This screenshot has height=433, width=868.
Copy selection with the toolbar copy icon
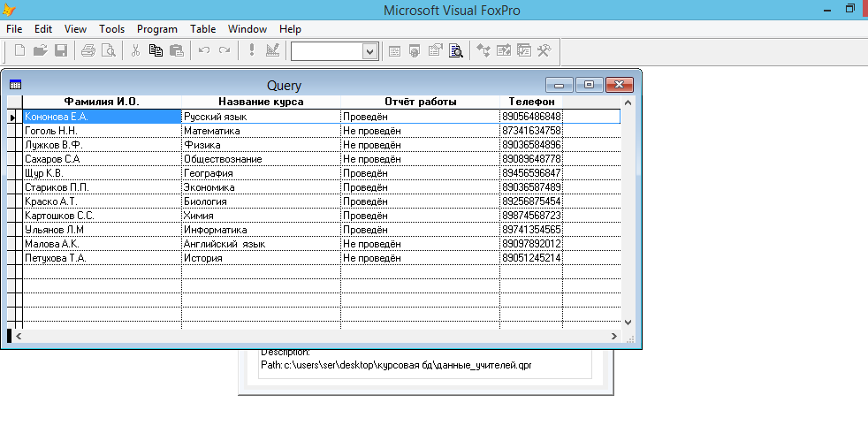click(x=156, y=51)
